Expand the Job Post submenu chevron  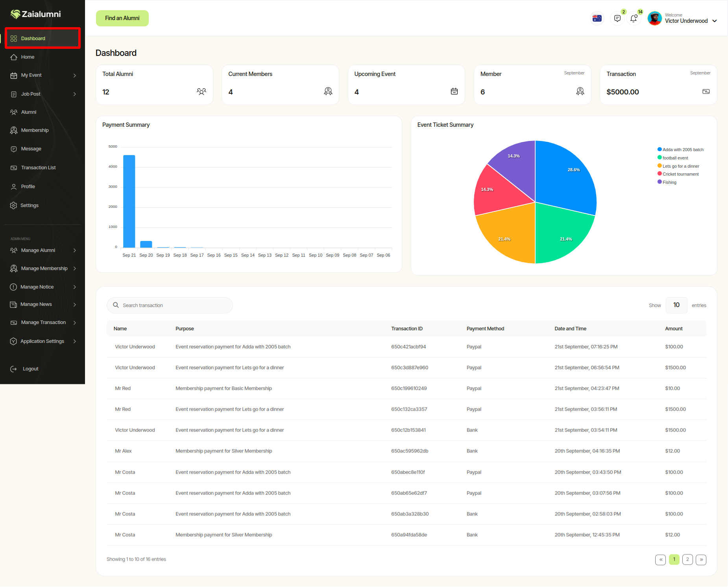coord(74,94)
